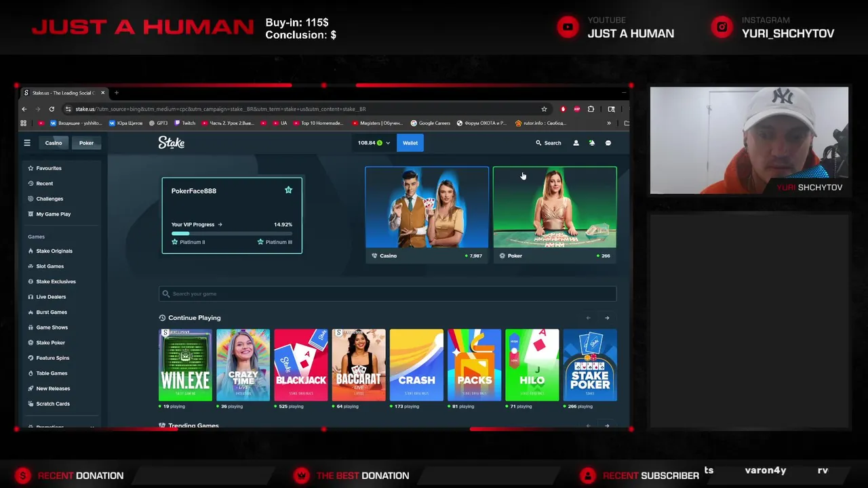Click the star icon on PokerFace888 card
The width and height of the screenshot is (868, 488).
point(288,190)
